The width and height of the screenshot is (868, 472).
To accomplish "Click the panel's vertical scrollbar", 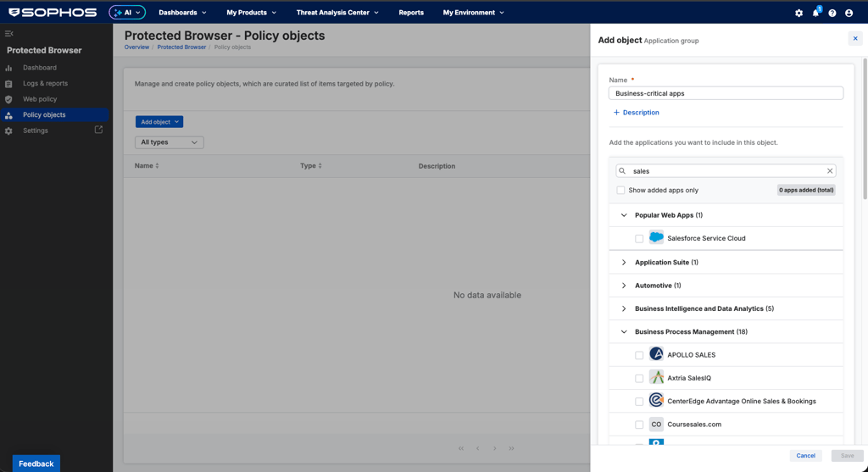I will (865, 127).
